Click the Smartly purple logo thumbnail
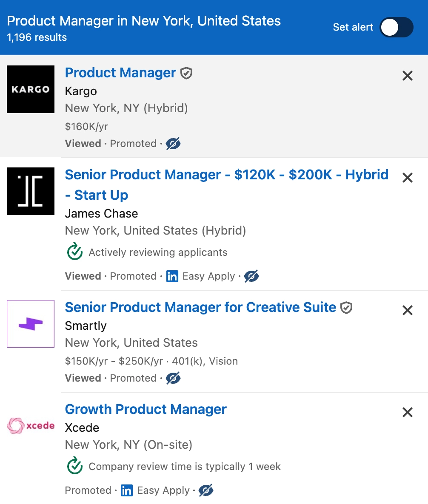Image resolution: width=428 pixels, height=504 pixels. click(x=30, y=324)
